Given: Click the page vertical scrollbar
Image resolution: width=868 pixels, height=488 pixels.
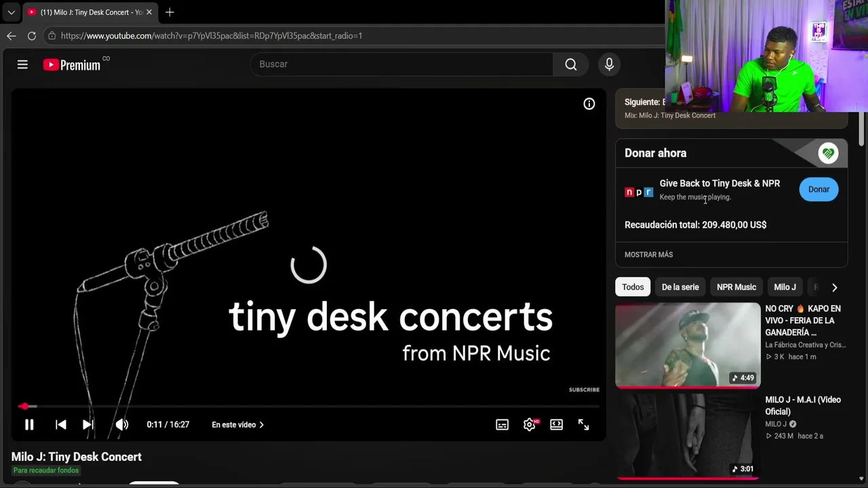Looking at the screenshot, I should point(861,129).
